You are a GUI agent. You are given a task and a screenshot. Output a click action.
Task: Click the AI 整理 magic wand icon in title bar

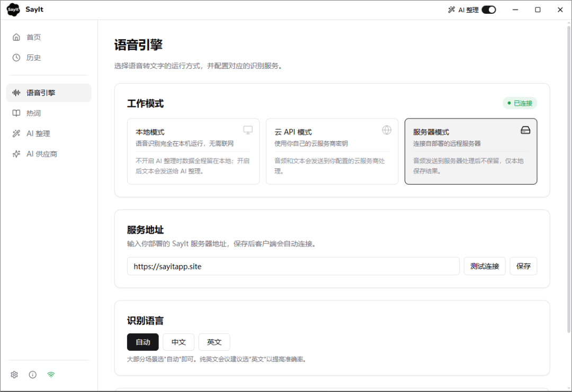(x=452, y=10)
